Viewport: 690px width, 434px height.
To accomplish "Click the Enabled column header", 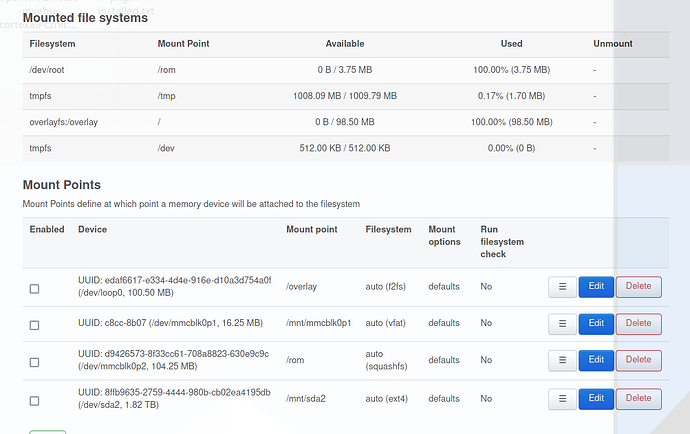I will click(47, 229).
